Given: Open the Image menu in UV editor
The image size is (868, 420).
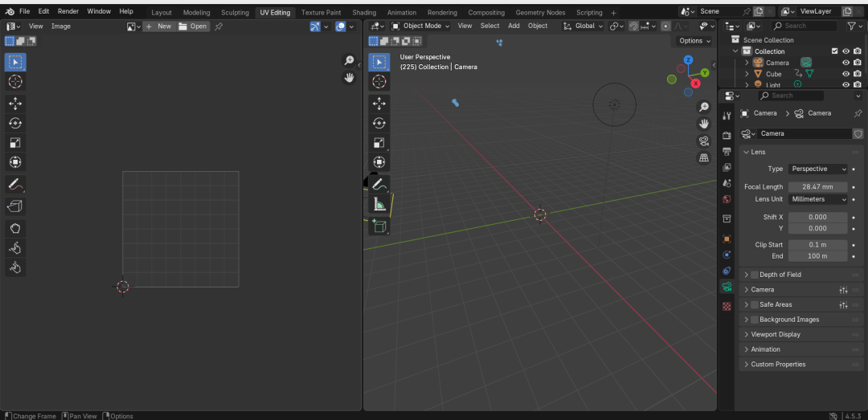Looking at the screenshot, I should point(61,26).
